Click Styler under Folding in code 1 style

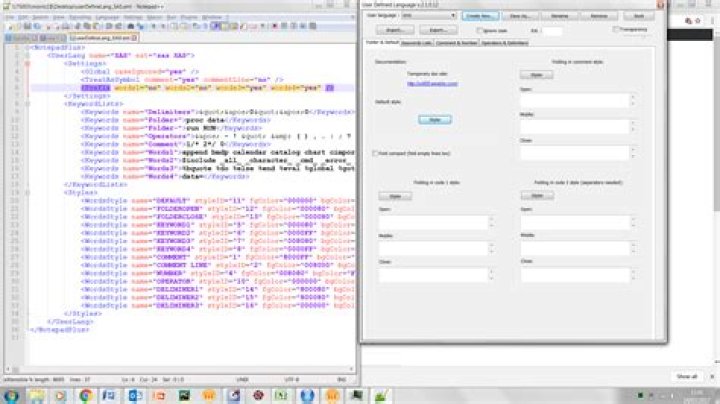395,196
